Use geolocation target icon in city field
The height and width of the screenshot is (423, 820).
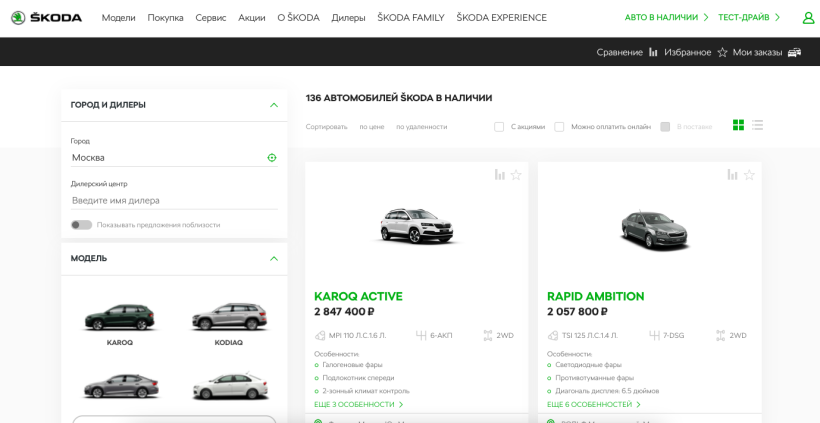(x=272, y=157)
